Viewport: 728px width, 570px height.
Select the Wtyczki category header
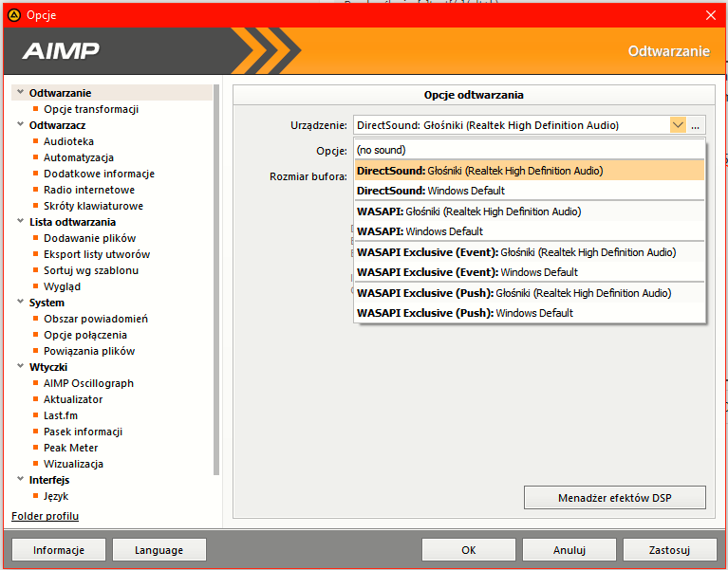pos(48,367)
